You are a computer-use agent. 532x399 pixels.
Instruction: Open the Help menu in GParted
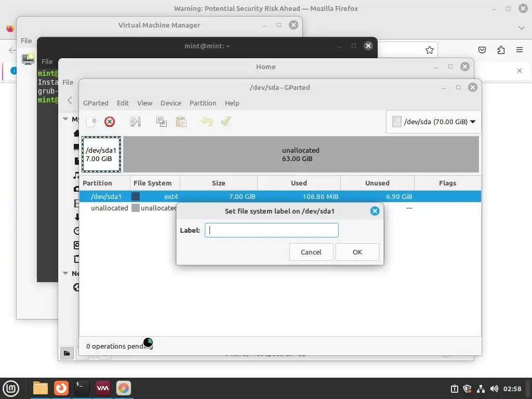[232, 103]
